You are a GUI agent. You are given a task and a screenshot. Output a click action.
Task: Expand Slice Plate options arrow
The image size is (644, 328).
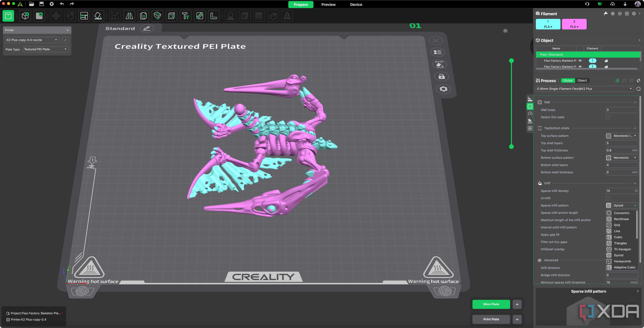pyautogui.click(x=517, y=304)
